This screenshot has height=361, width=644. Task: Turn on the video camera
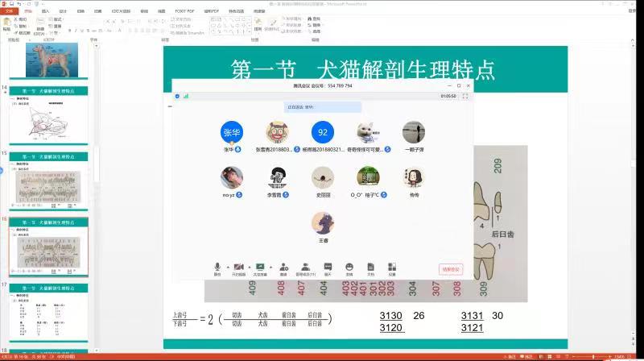238,268
